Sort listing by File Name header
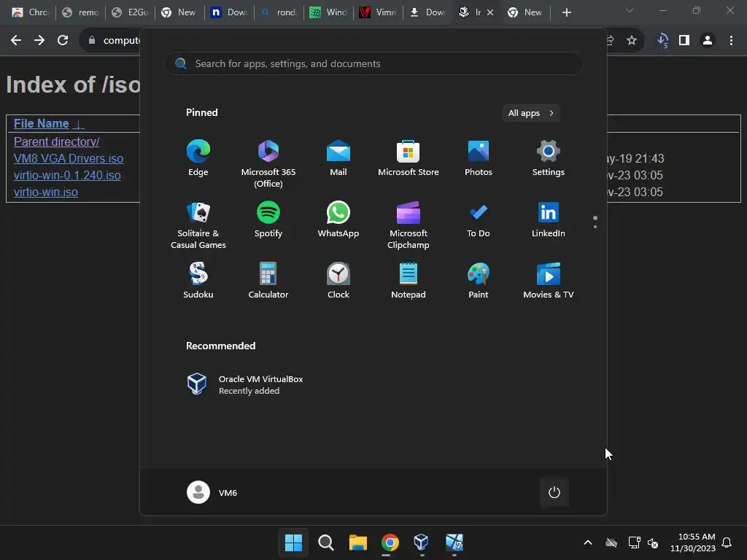This screenshot has height=560, width=747. click(x=42, y=123)
